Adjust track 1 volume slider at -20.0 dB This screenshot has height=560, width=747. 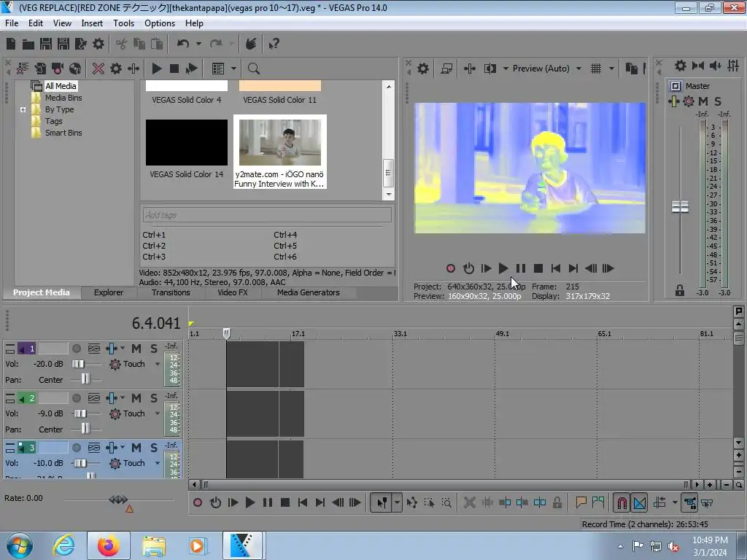pyautogui.click(x=79, y=364)
